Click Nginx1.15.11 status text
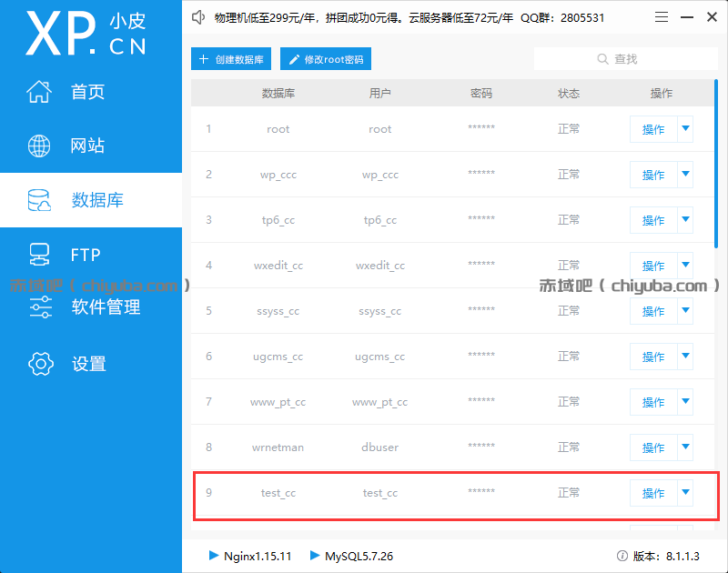 258,556
